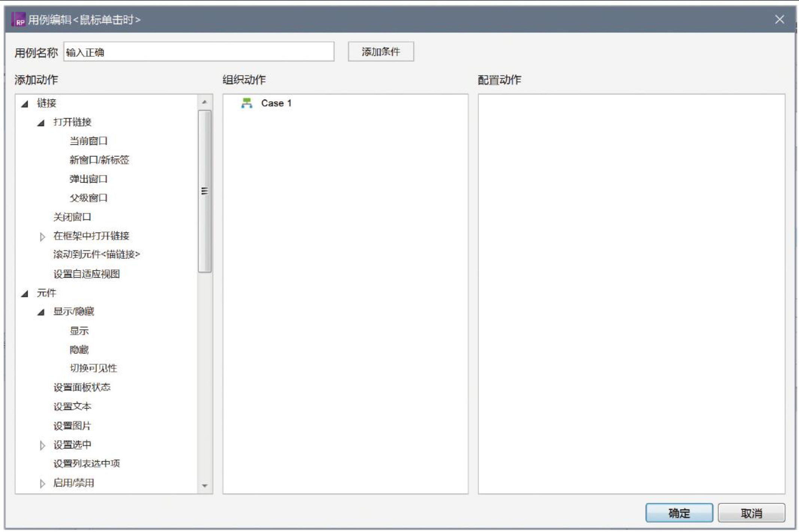Cancel with the 取消 button
Screen dimensions: 799x532
tap(751, 513)
